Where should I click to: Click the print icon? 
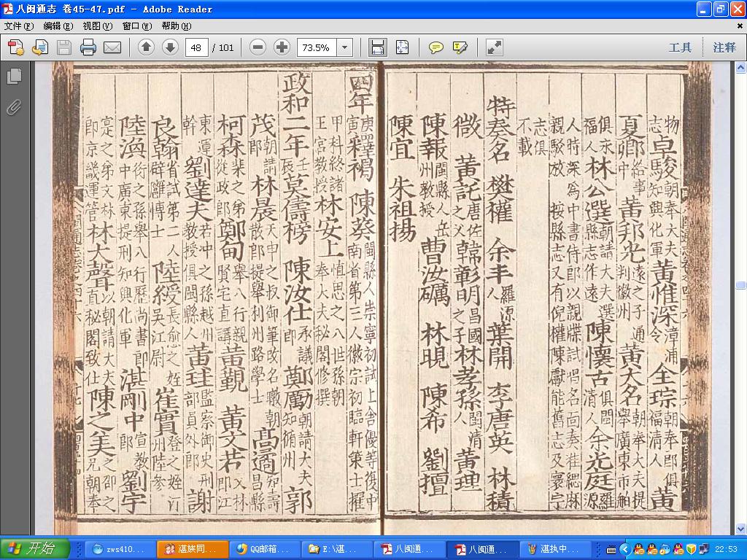coord(88,47)
